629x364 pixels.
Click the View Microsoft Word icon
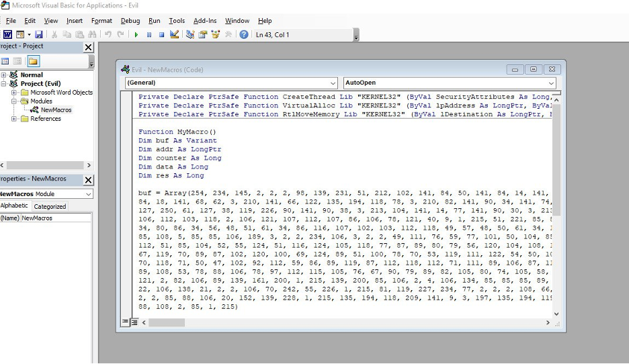pos(7,34)
